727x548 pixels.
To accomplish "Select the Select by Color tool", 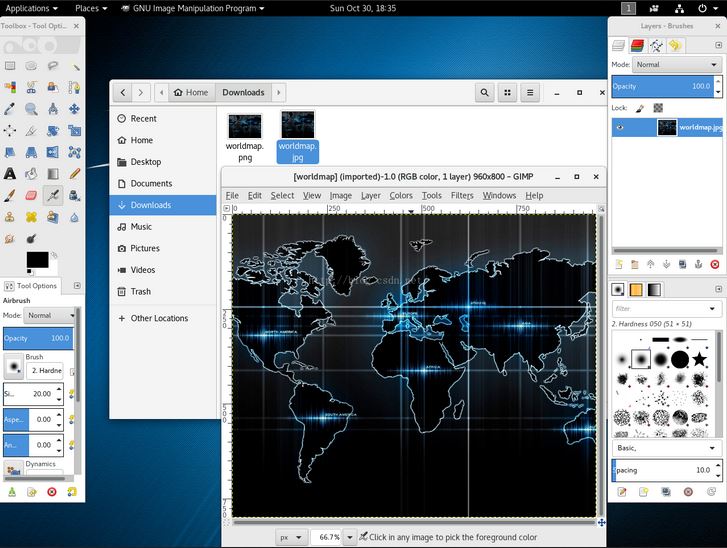I will [10, 87].
